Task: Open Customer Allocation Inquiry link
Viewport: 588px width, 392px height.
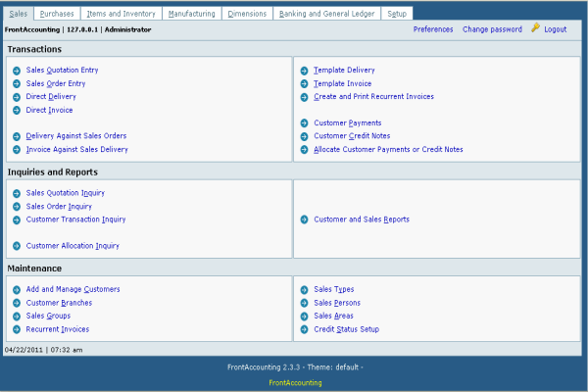Action: tap(73, 246)
